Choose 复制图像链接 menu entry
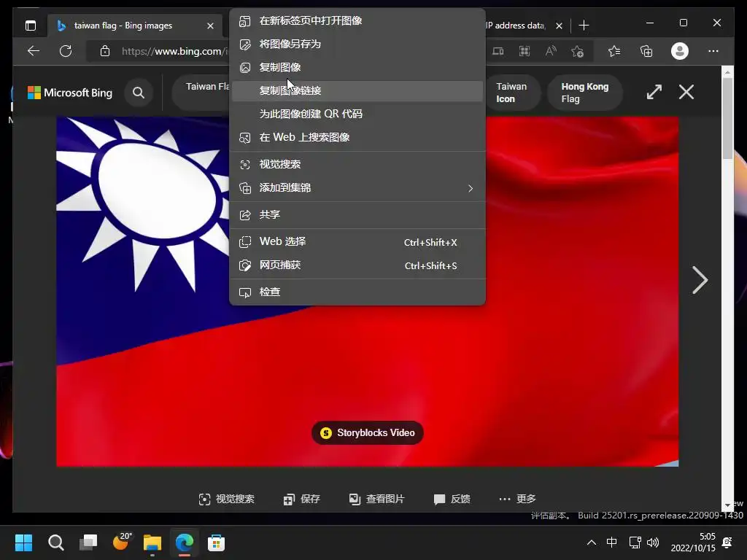Image resolution: width=747 pixels, height=560 pixels. (357, 90)
